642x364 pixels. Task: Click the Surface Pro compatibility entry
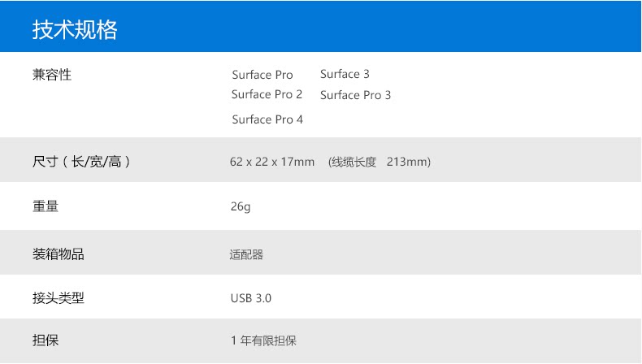262,75
